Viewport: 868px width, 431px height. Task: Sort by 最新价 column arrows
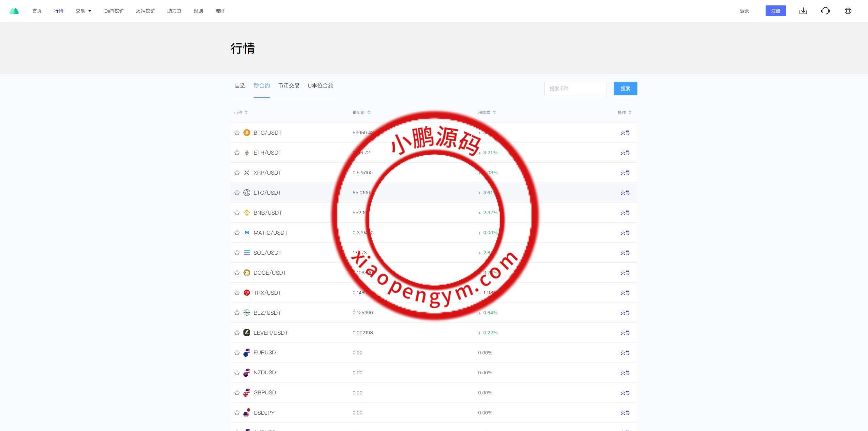coord(369,112)
